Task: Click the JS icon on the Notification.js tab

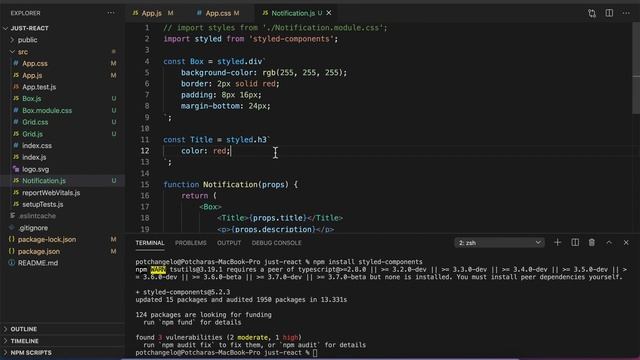Action: click(265, 13)
